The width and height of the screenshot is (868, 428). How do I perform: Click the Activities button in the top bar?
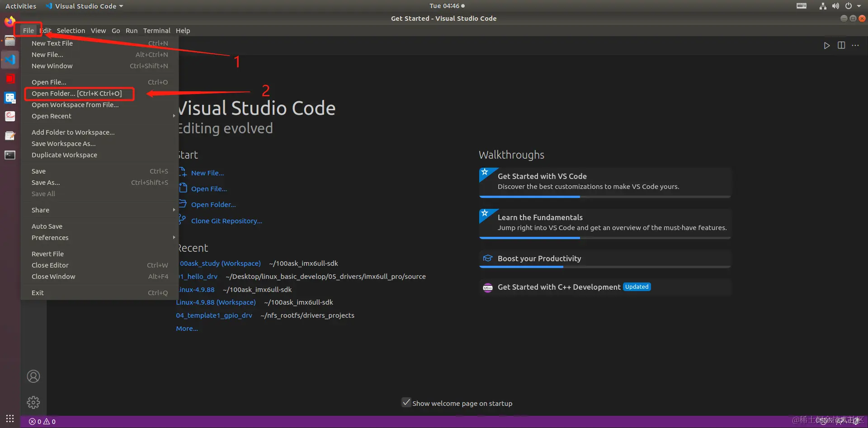coord(21,6)
